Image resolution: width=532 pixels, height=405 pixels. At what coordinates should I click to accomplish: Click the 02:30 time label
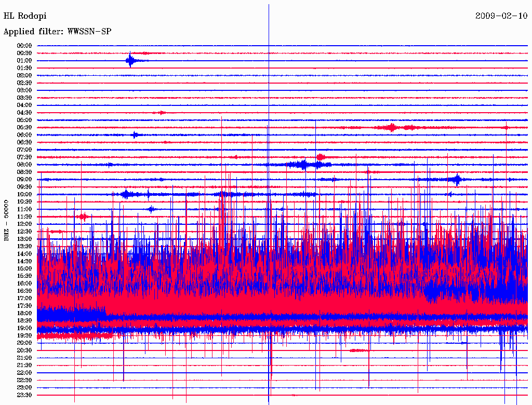pos(24,83)
